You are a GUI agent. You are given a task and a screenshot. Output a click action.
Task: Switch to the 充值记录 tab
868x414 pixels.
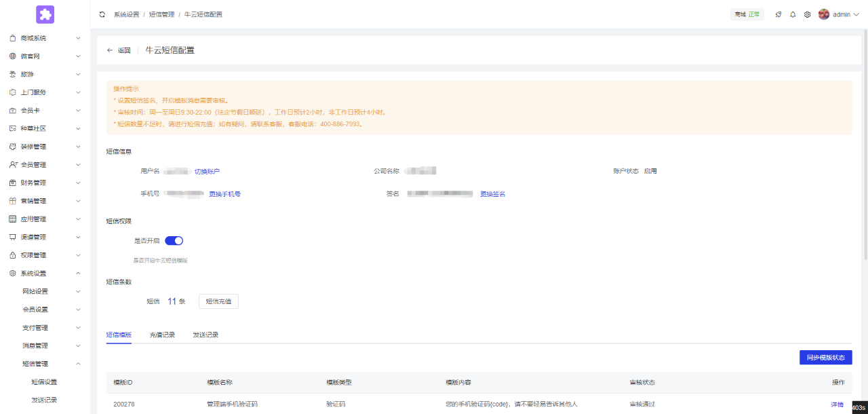coord(163,335)
